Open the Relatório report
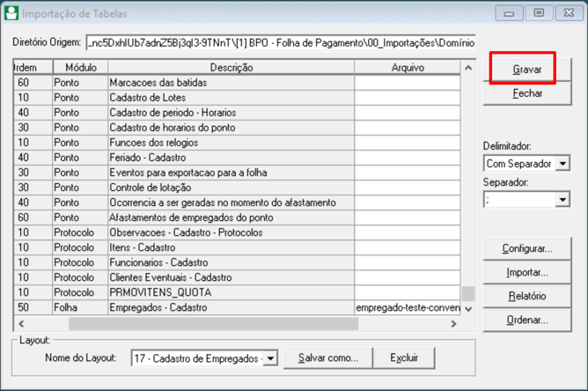 point(526,297)
